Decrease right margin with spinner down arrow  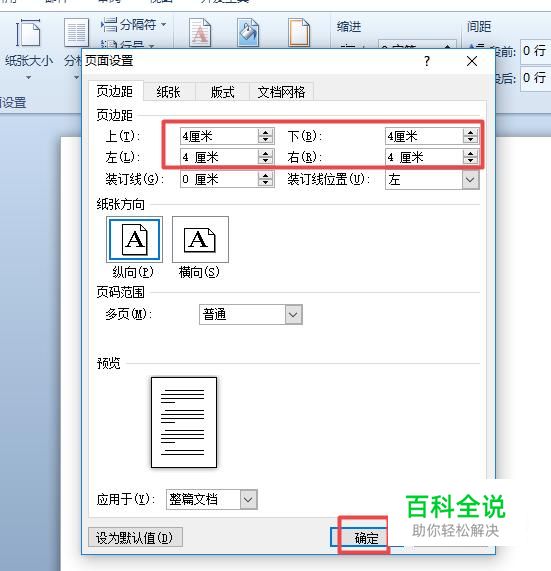471,161
